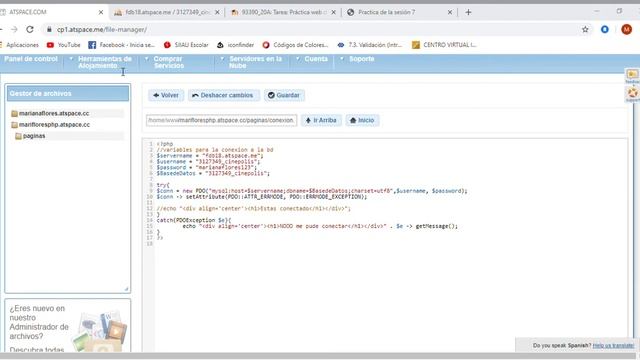This screenshot has width=640, height=360.
Task: Open the Chrome profile avatar M
Action: tap(627, 29)
